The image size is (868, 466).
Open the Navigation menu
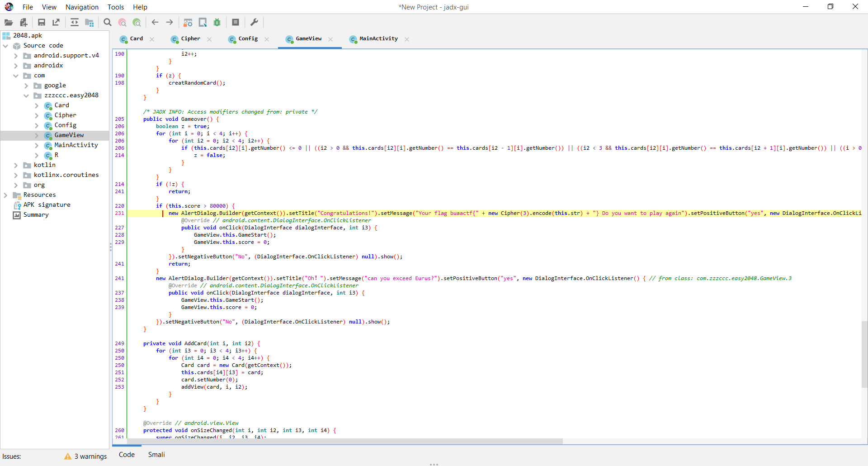[x=82, y=7]
